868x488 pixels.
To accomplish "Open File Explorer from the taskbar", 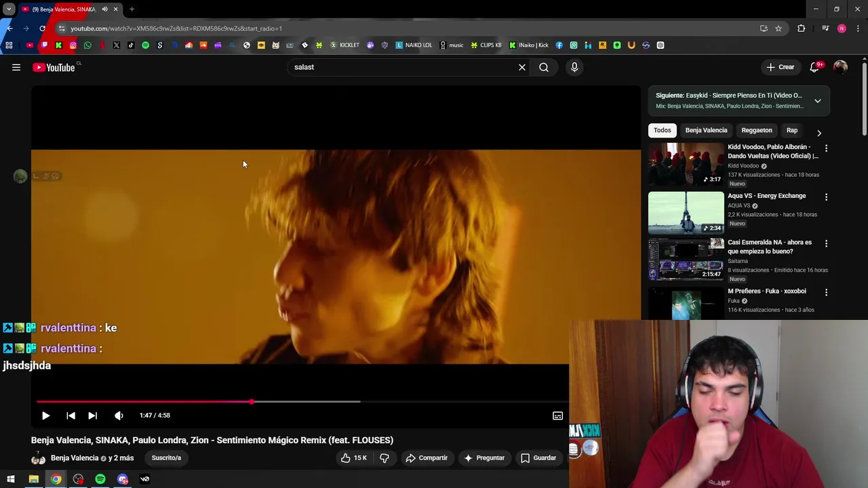I will coord(33,479).
